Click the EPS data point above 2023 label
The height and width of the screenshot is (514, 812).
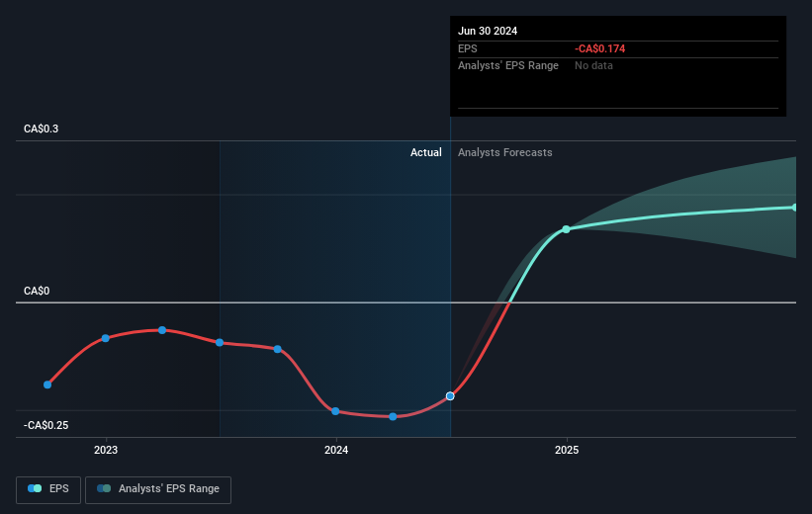[x=106, y=338]
